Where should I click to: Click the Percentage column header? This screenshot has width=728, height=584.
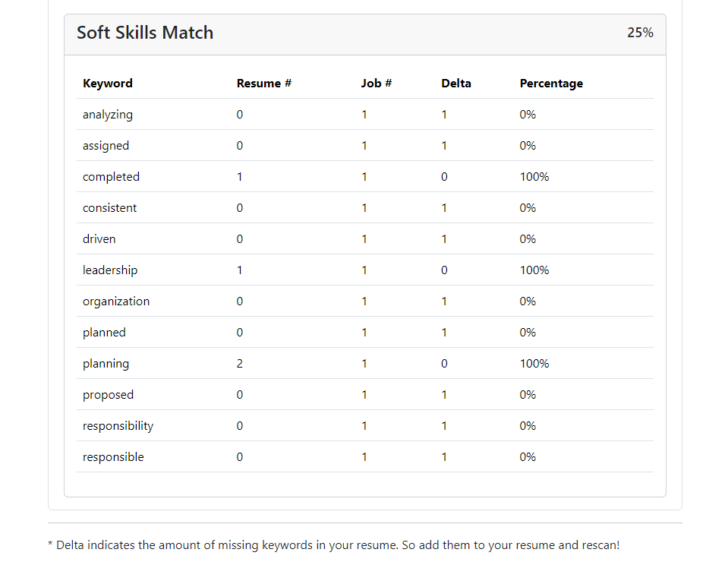click(x=551, y=84)
